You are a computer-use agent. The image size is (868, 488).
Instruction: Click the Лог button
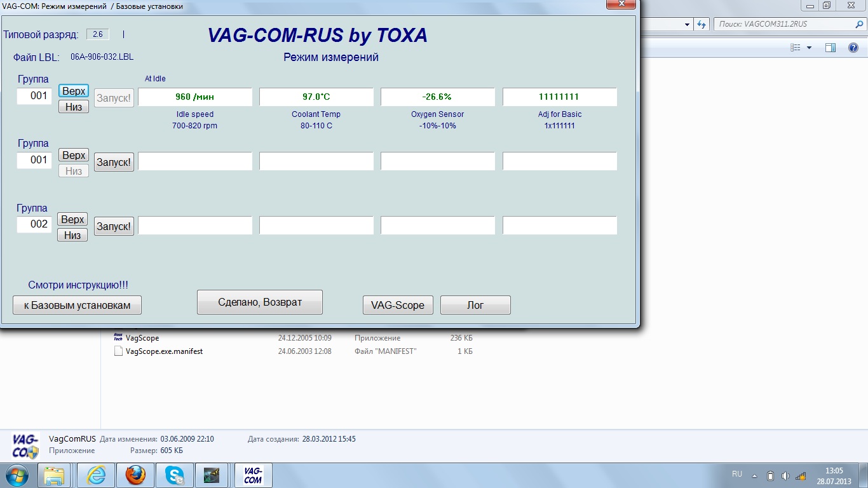coord(475,305)
